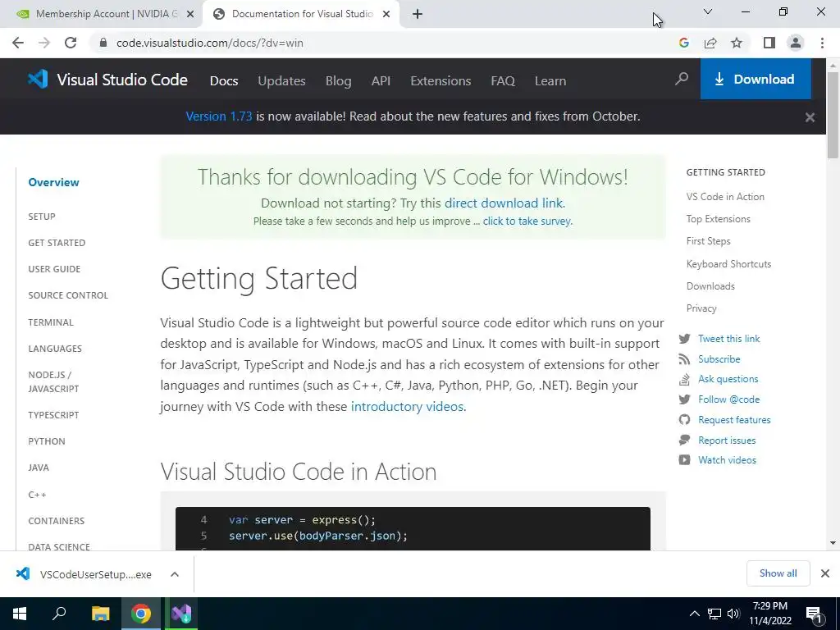Viewport: 840px width, 630px height.
Task: Click the direct download link
Action: point(504,203)
